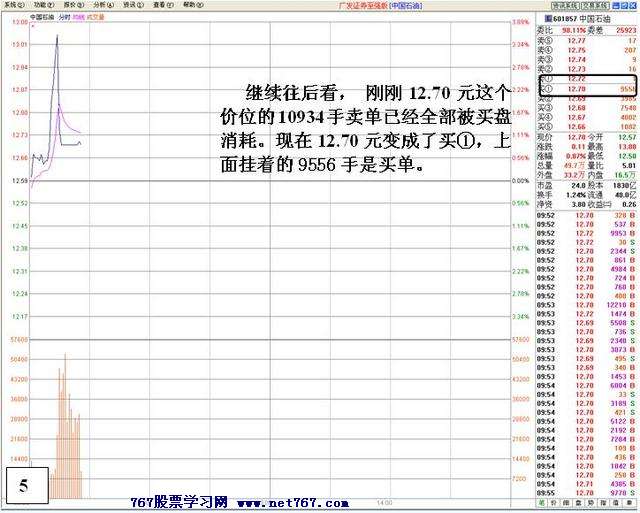
Task: Open the 功能 menu
Action: [44, 5]
